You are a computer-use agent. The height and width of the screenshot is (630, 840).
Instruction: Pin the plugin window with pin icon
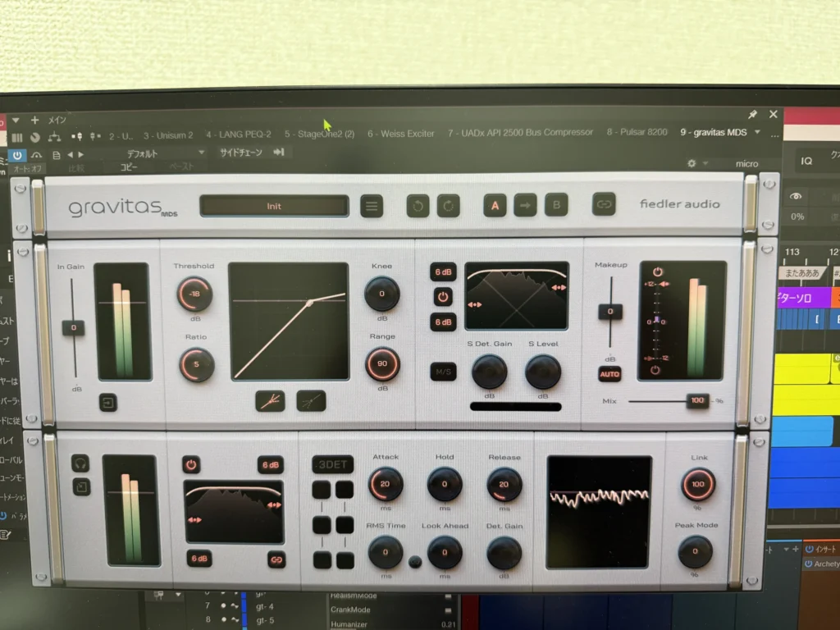(x=752, y=115)
